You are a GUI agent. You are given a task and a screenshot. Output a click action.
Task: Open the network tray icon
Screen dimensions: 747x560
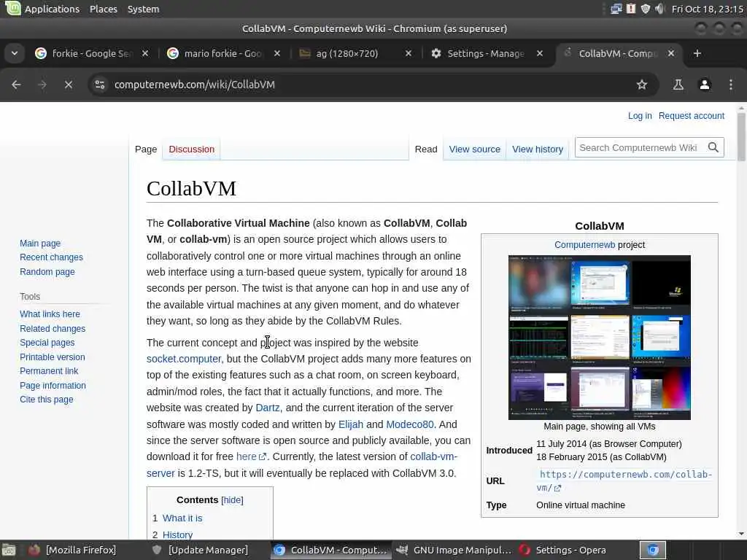616,9
